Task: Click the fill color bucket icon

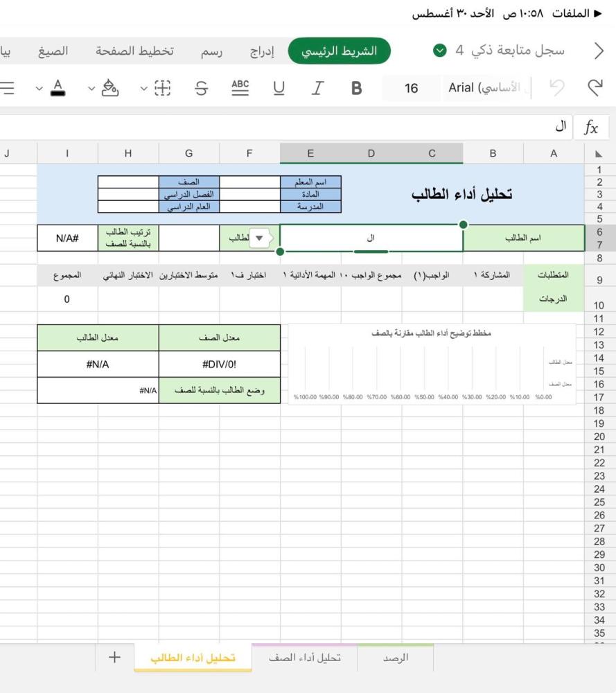Action: pyautogui.click(x=109, y=87)
